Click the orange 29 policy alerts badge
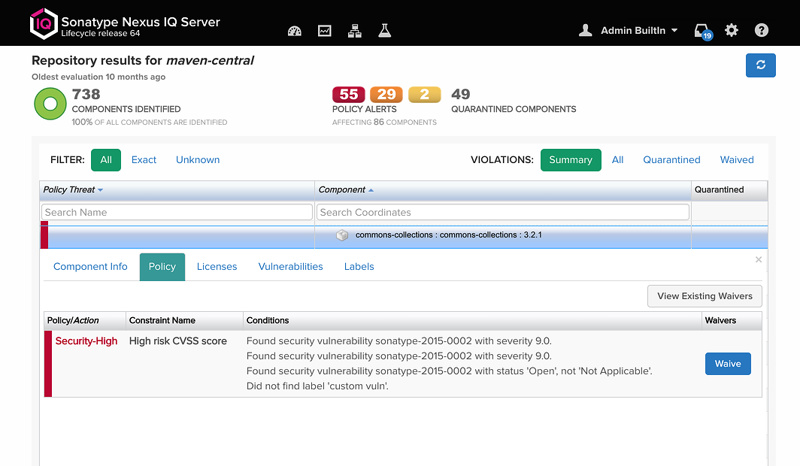The height and width of the screenshot is (466, 800). point(386,94)
